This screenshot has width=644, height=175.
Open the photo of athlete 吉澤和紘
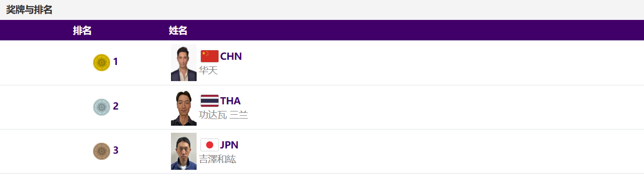184,151
